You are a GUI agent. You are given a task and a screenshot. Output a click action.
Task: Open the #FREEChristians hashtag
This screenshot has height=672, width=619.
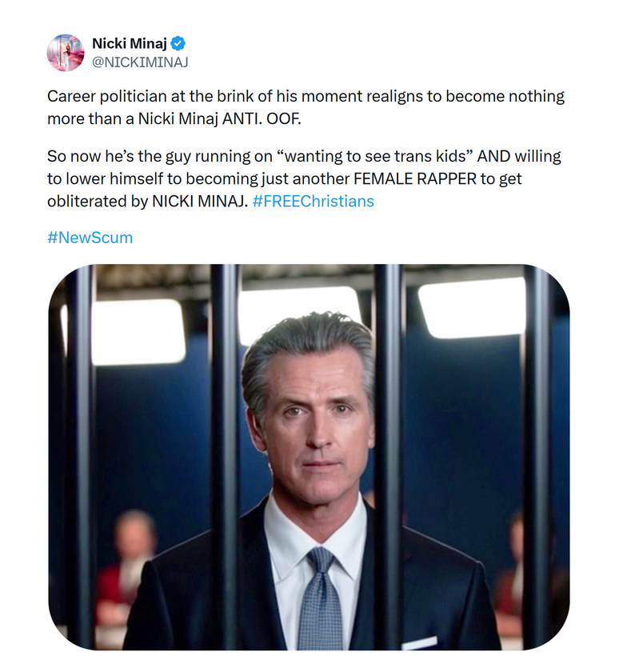(313, 201)
